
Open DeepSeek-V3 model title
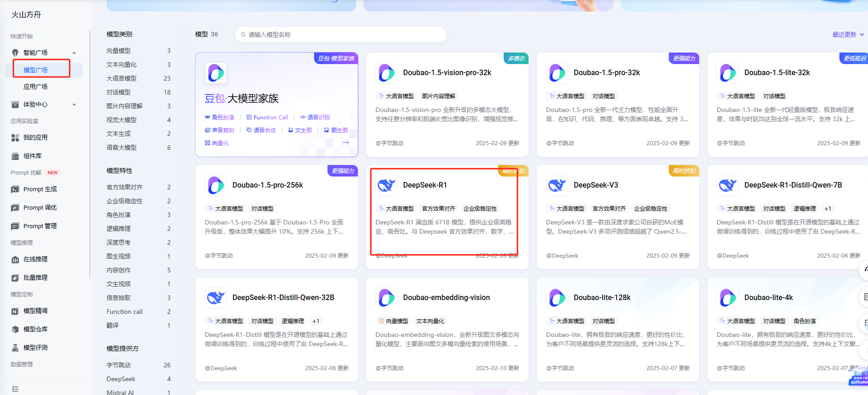coord(596,185)
